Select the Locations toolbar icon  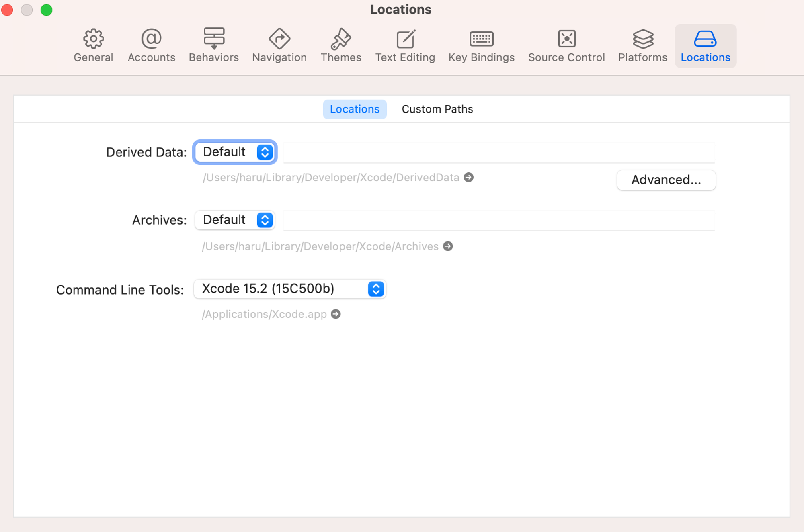pos(705,46)
